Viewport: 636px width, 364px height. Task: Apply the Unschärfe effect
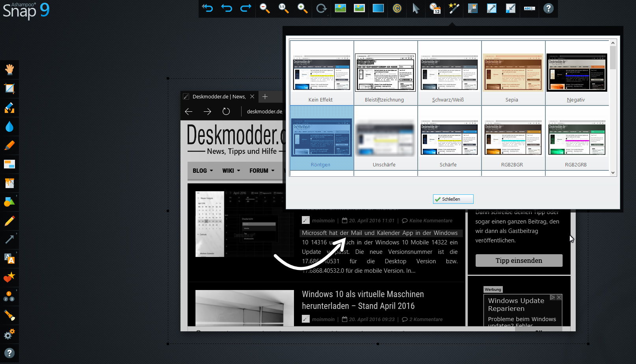tap(385, 138)
